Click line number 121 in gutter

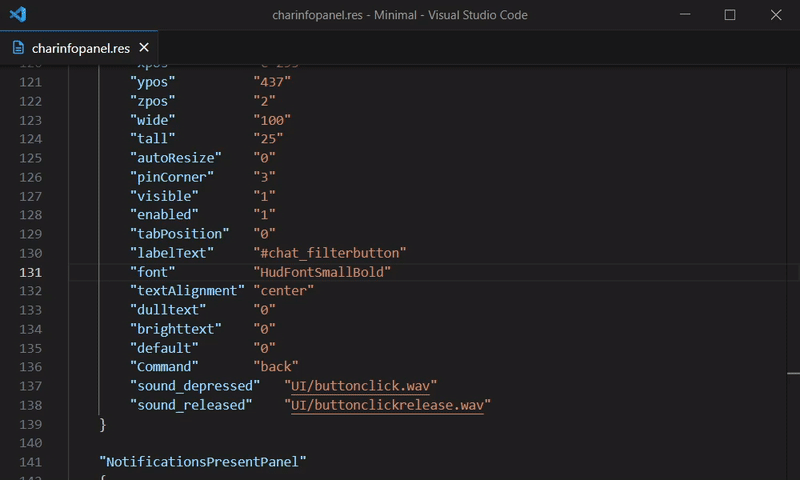coord(31,82)
